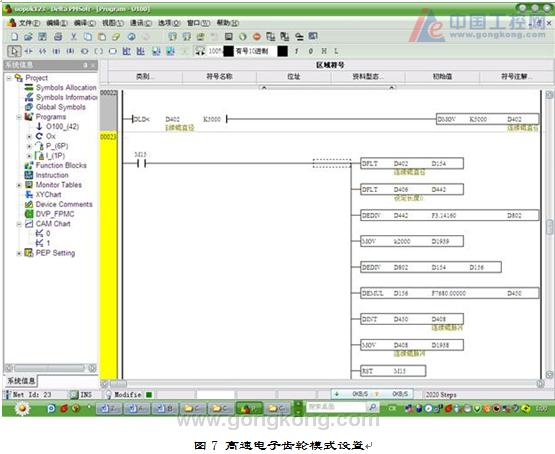555x454 pixels.
Task: Expand the PEP Setting node
Action: [19, 253]
